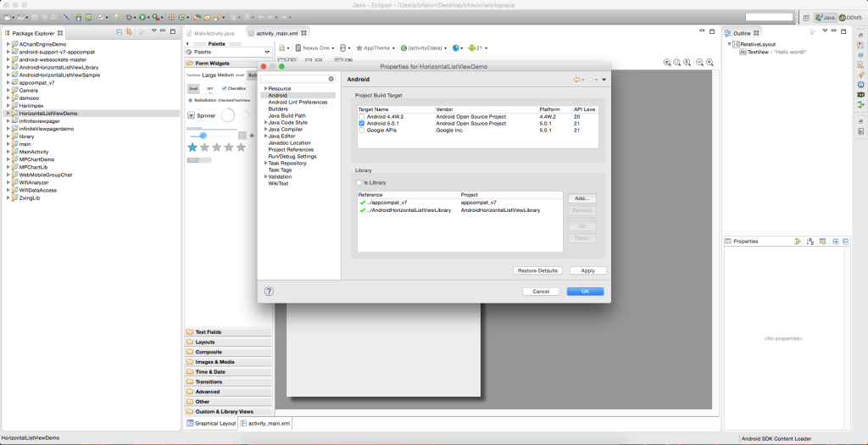This screenshot has width=868, height=445.
Task: Click the Apply button
Action: click(x=588, y=270)
